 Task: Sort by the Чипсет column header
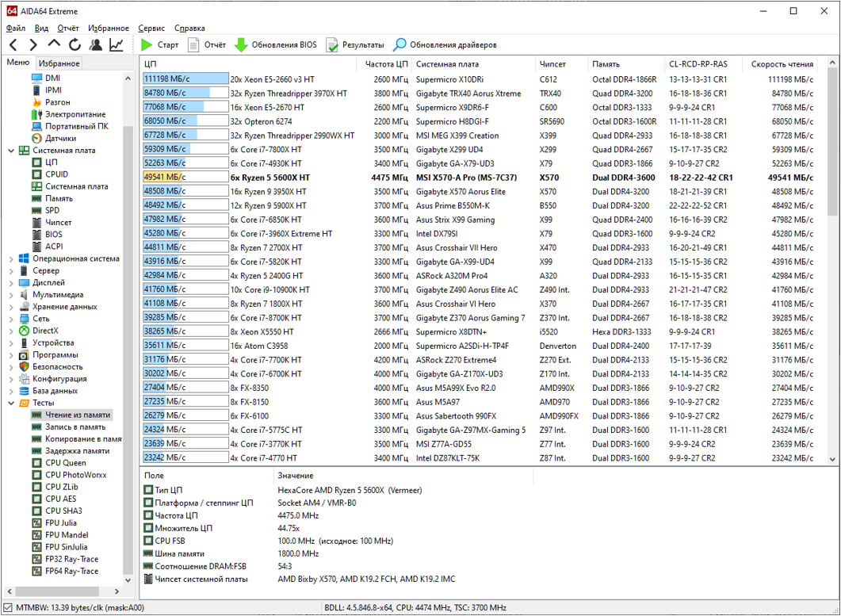pyautogui.click(x=561, y=64)
